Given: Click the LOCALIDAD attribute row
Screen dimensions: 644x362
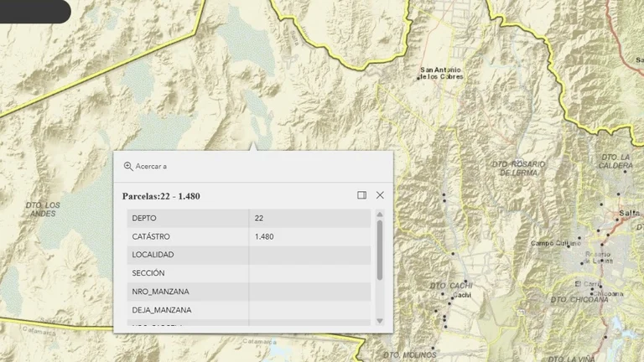Looking at the screenshot, I should click(x=249, y=255).
